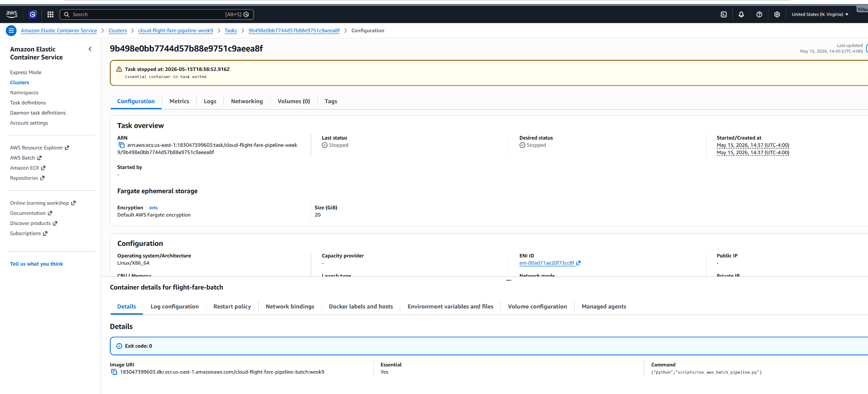The image size is (868, 394).
Task: Open the AWS home logo
Action: tap(11, 14)
